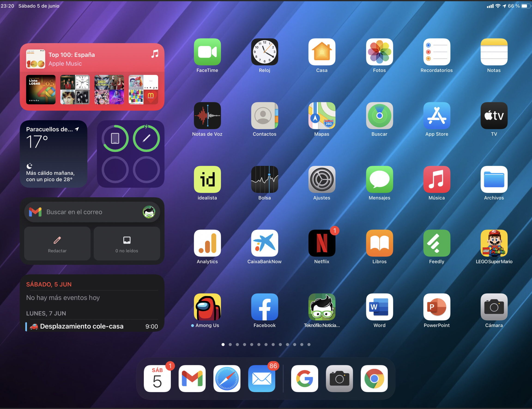This screenshot has width=532, height=409.
Task: Open the LEGO Super Mario app
Action: click(494, 243)
